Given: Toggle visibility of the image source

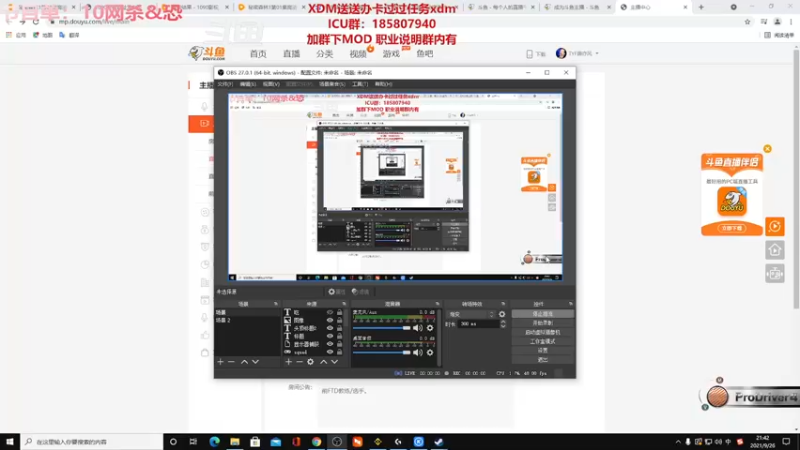Looking at the screenshot, I should [x=330, y=320].
